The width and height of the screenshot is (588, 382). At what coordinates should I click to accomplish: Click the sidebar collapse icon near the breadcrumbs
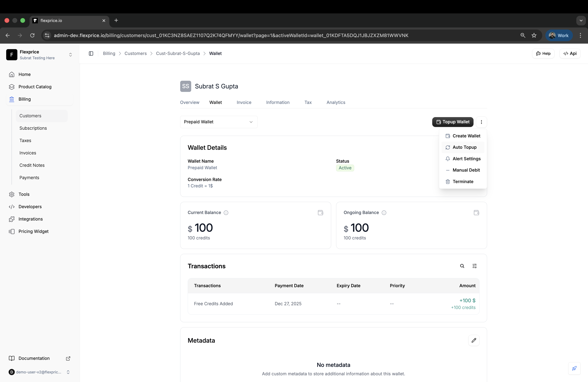coord(91,53)
